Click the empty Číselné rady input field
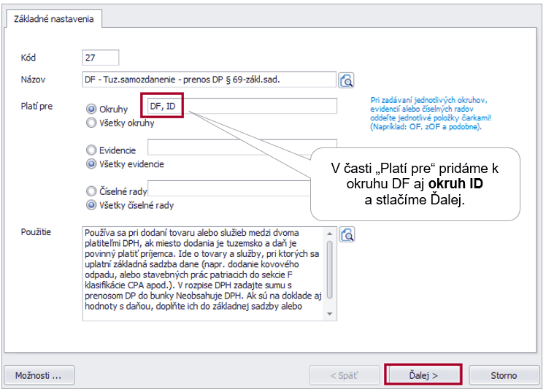 tap(226, 189)
